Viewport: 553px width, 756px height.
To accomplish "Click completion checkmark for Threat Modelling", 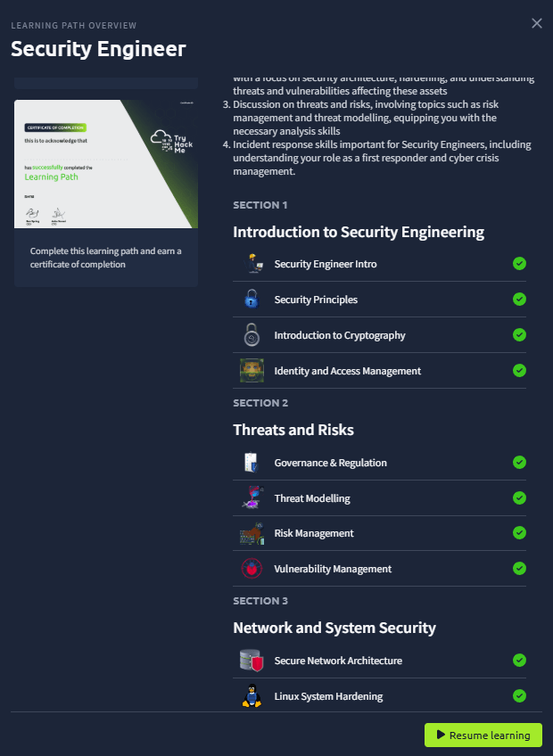I will pos(519,498).
